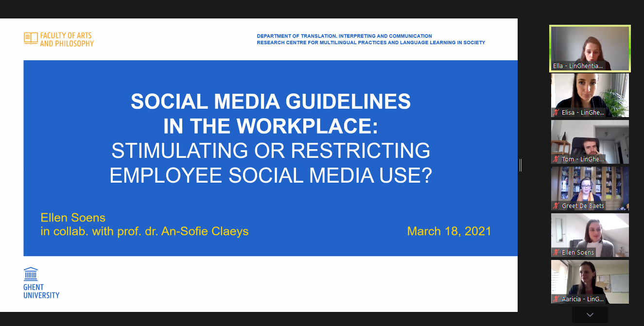Click the muted microphone icon beside Aaricia
Image resolution: width=644 pixels, height=326 pixels.
pyautogui.click(x=556, y=299)
